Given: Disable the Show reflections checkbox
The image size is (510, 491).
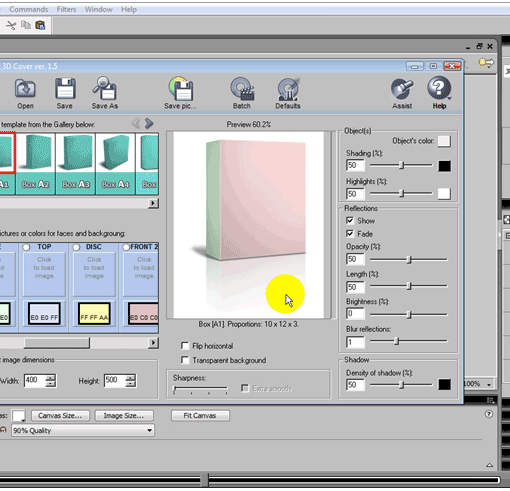Looking at the screenshot, I should click(350, 220).
